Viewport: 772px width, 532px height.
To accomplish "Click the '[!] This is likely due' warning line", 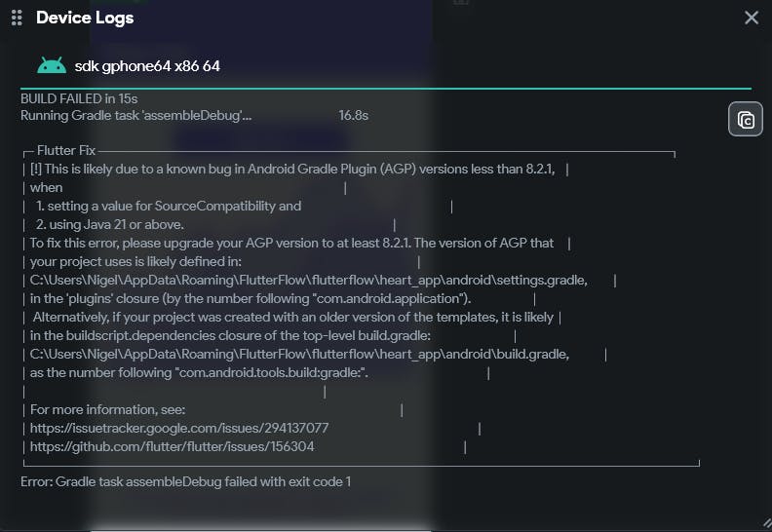I will pos(292,169).
